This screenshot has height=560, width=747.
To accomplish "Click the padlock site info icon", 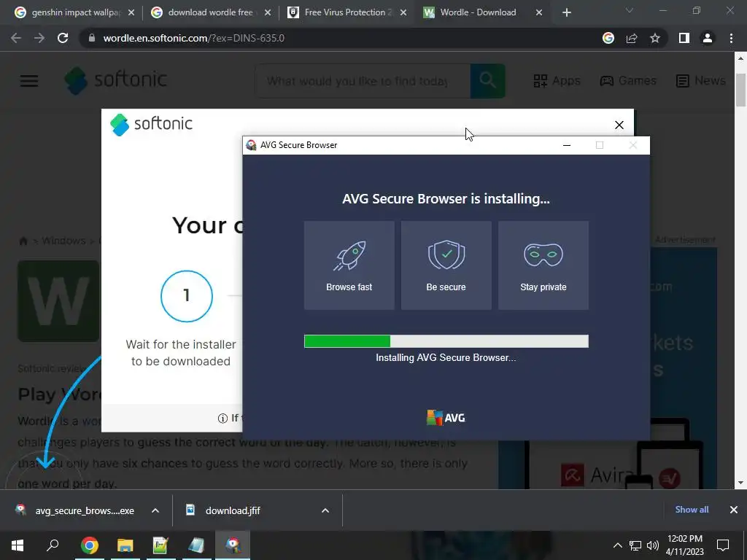I will tap(92, 38).
